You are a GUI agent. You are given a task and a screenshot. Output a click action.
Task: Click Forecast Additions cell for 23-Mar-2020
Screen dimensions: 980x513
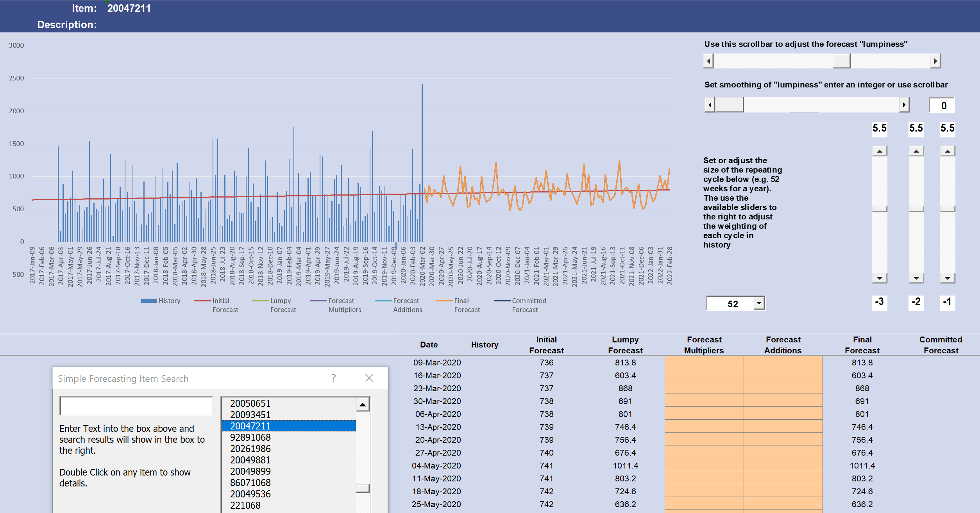[x=783, y=388]
